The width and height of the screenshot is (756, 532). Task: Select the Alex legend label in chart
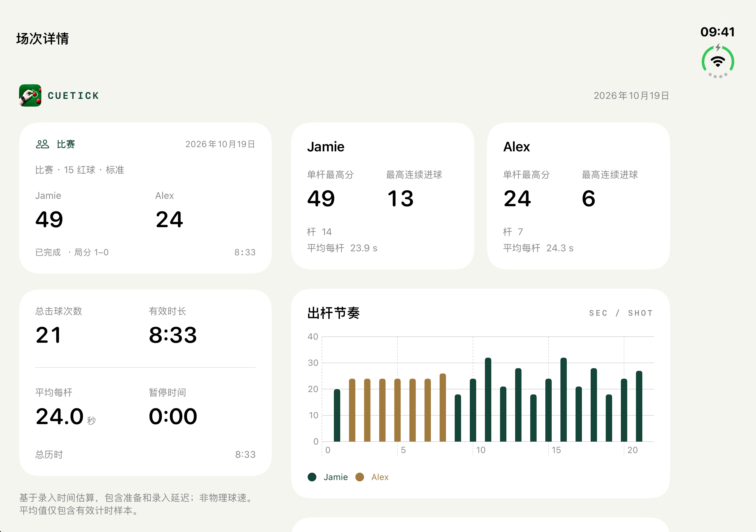point(380,477)
